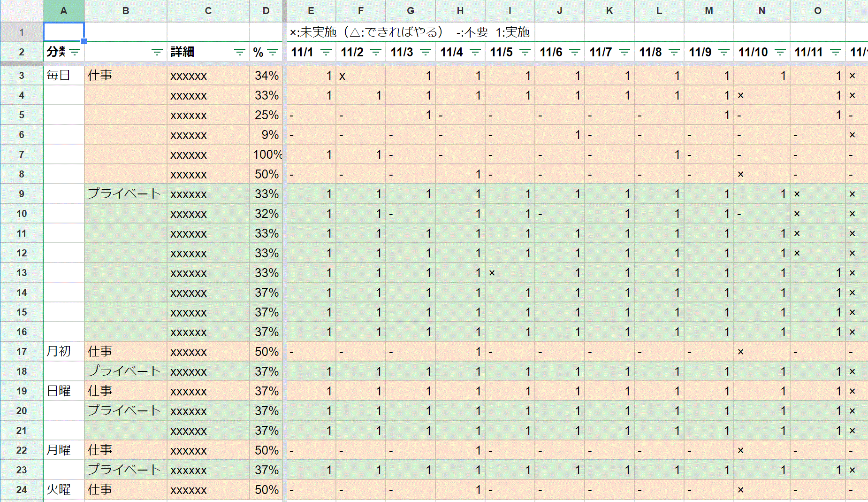Select column O header
Image resolution: width=868 pixels, height=502 pixels.
coord(818,11)
